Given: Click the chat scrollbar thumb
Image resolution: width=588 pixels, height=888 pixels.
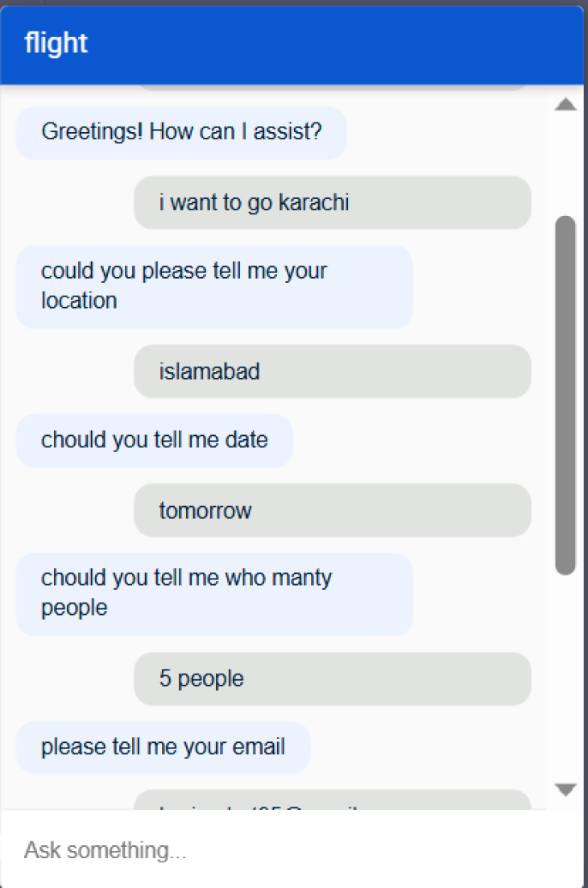Looking at the screenshot, I should click(565, 395).
